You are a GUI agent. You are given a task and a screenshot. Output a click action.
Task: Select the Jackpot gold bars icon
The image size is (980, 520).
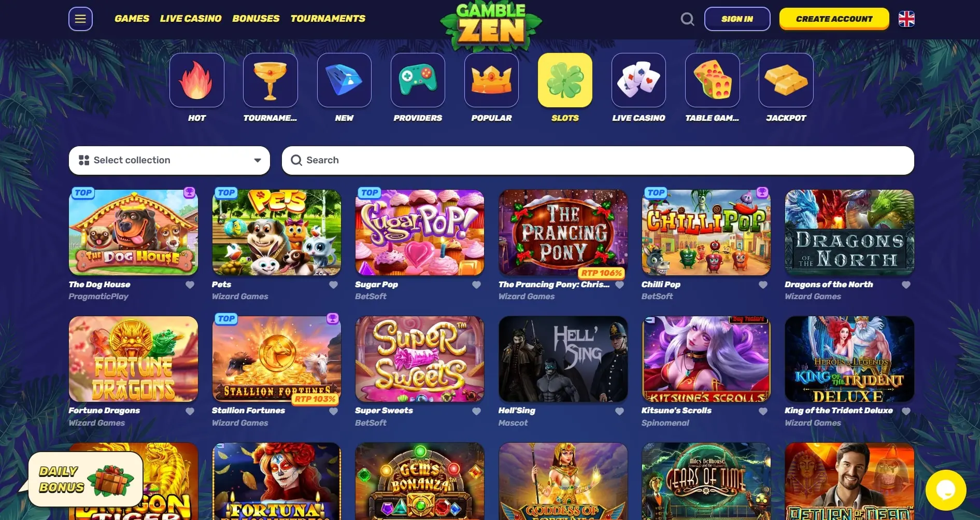786,80
